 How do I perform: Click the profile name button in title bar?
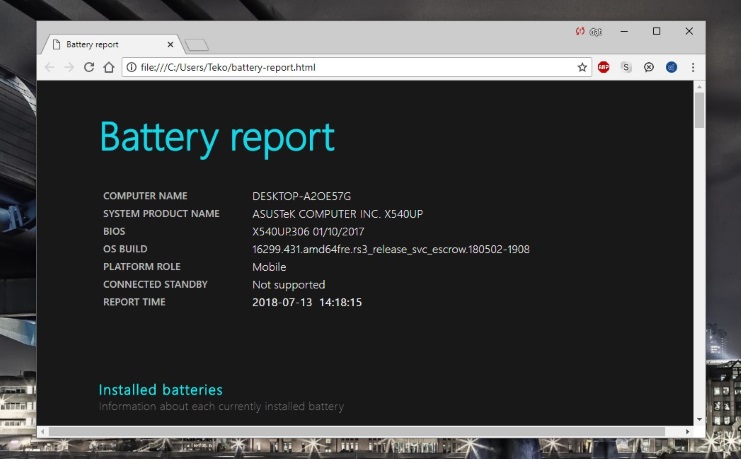click(x=595, y=32)
